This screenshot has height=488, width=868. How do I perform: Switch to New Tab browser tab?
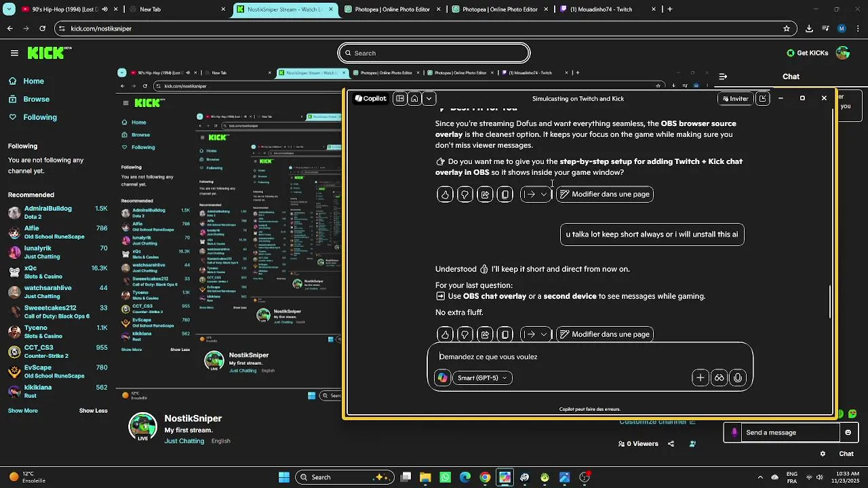click(176, 9)
